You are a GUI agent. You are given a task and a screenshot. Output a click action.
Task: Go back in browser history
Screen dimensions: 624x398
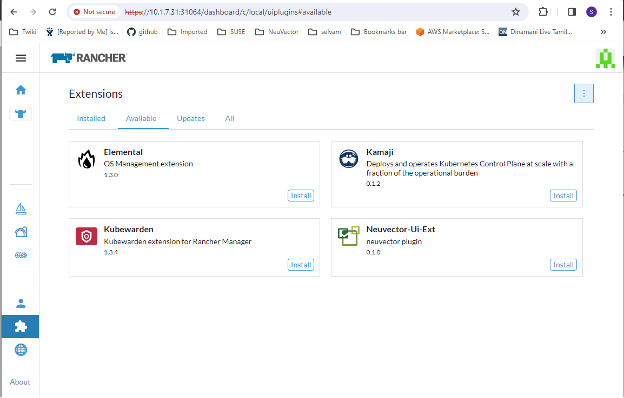14,12
